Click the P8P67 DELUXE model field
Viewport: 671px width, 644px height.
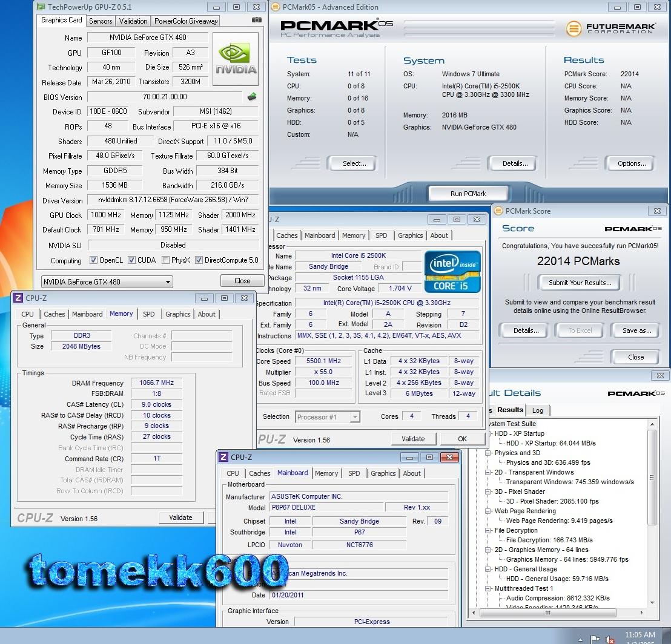pyautogui.click(x=326, y=507)
